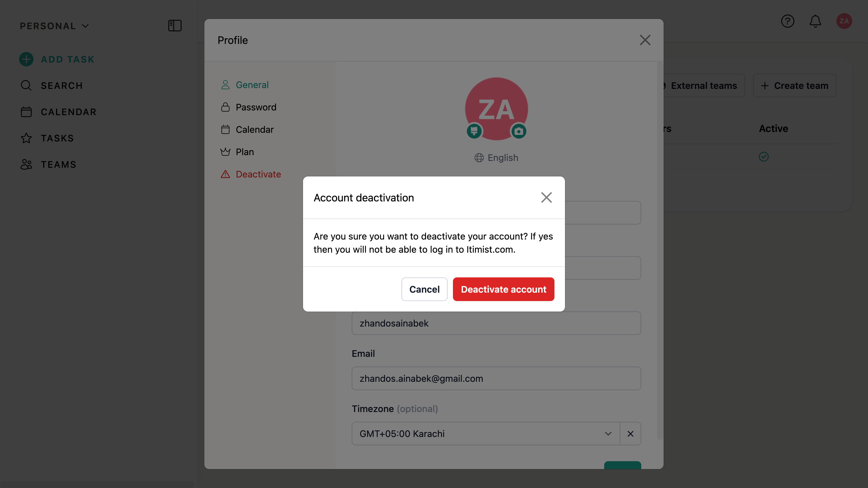
Task: Open the Plan settings tab
Action: tap(244, 152)
